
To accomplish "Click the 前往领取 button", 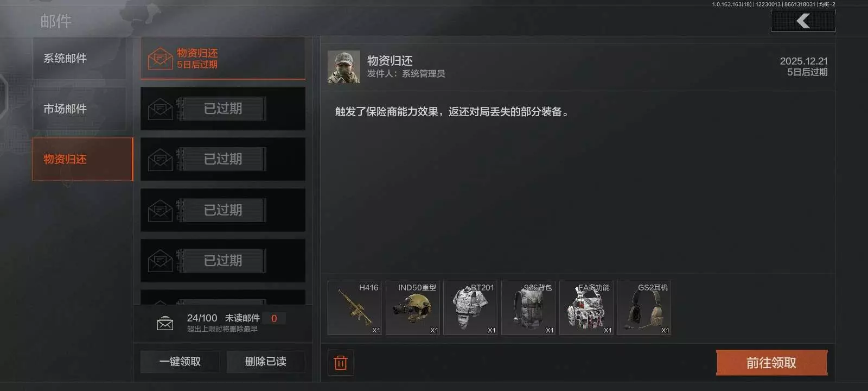I will pyautogui.click(x=771, y=363).
